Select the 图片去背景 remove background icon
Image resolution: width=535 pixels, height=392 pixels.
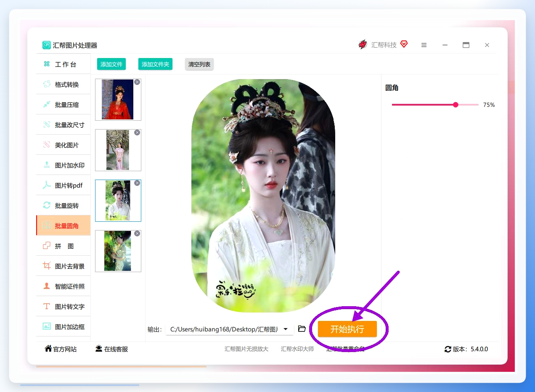[x=47, y=266]
